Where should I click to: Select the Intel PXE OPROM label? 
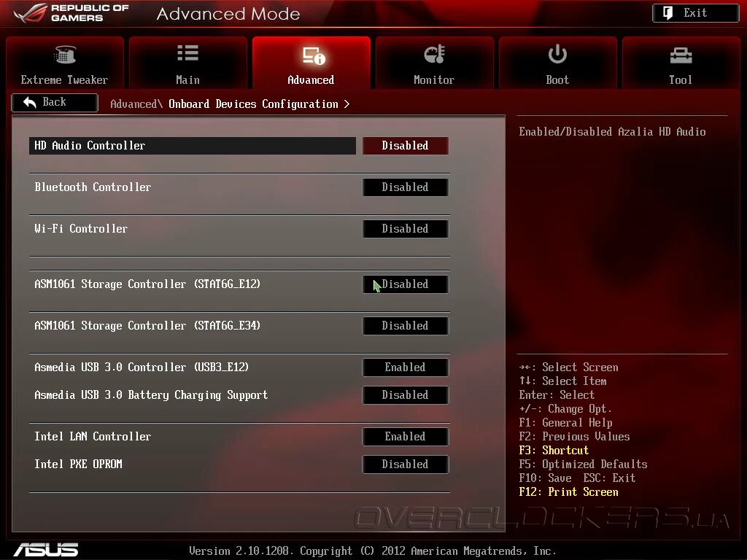79,464
